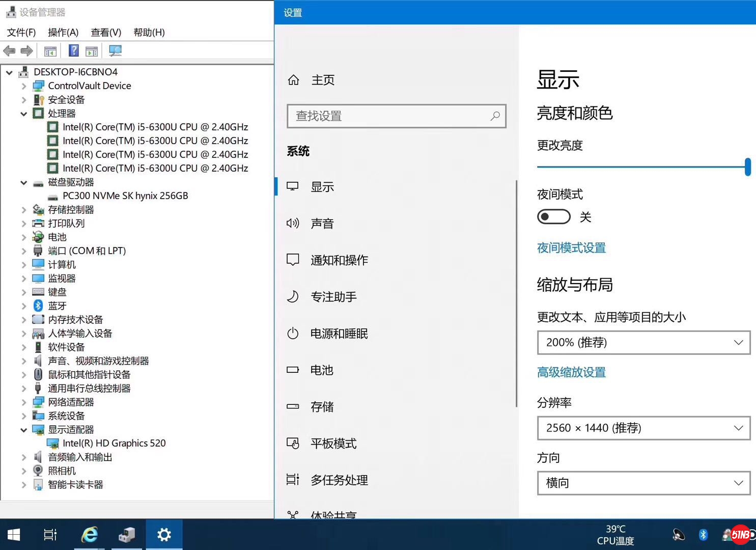Open Internet Explorer from the taskbar
The width and height of the screenshot is (756, 550).
[90, 535]
